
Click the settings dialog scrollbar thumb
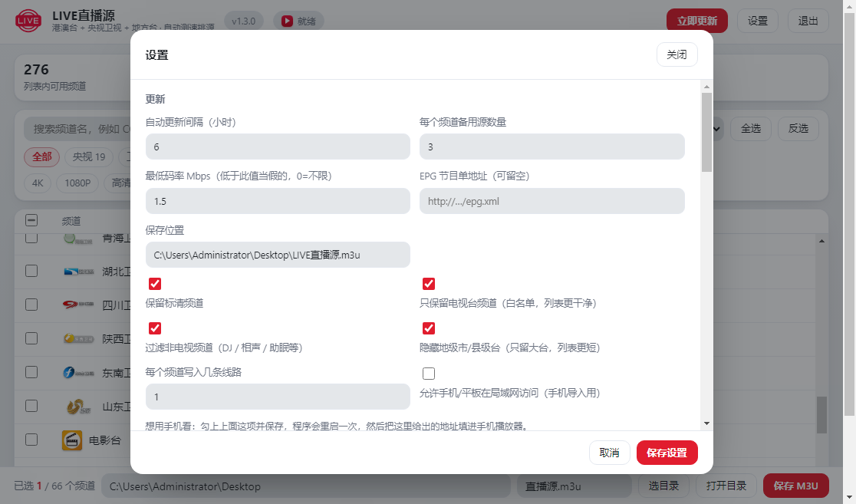coord(707,132)
